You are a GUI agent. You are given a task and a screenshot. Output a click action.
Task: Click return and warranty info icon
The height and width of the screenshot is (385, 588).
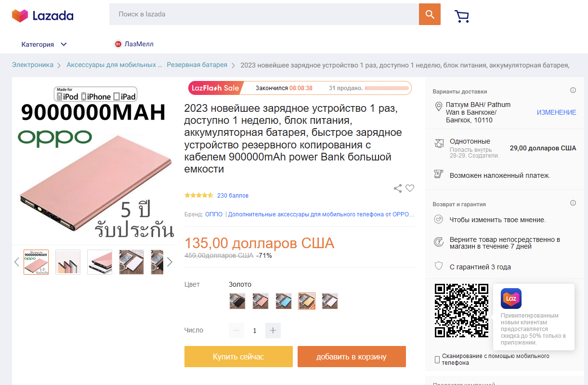tap(573, 203)
